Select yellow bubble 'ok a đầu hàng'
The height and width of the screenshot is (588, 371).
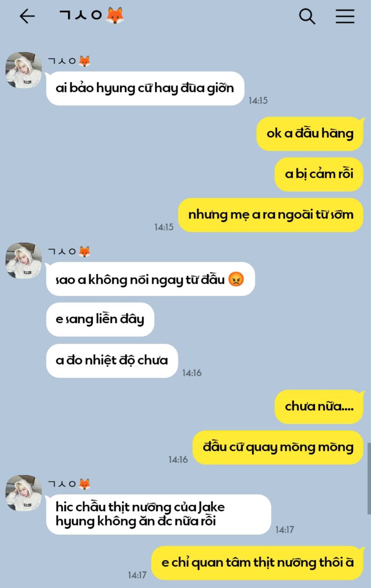coord(310,134)
